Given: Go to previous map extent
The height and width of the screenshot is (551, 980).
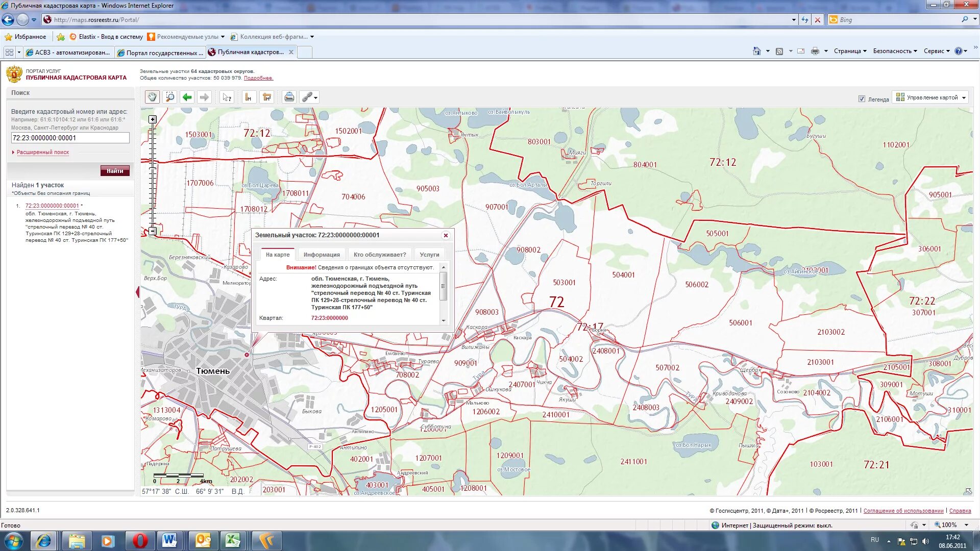Looking at the screenshot, I should tap(187, 97).
